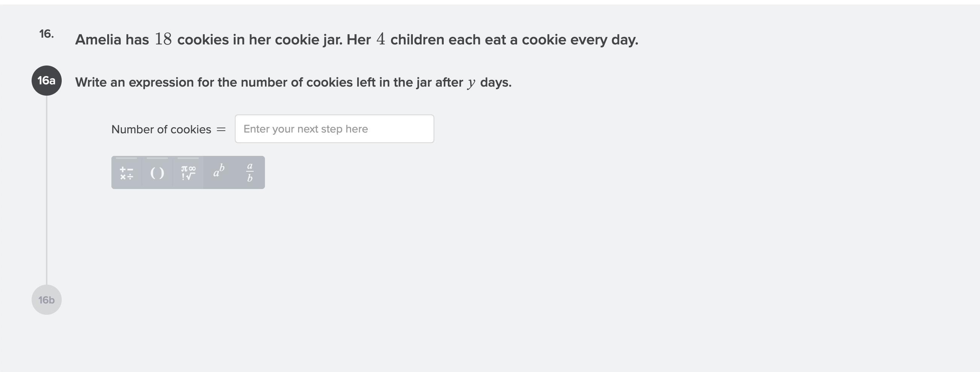980x372 pixels.
Task: Click the 'Enter your next step here' field
Action: point(334,129)
